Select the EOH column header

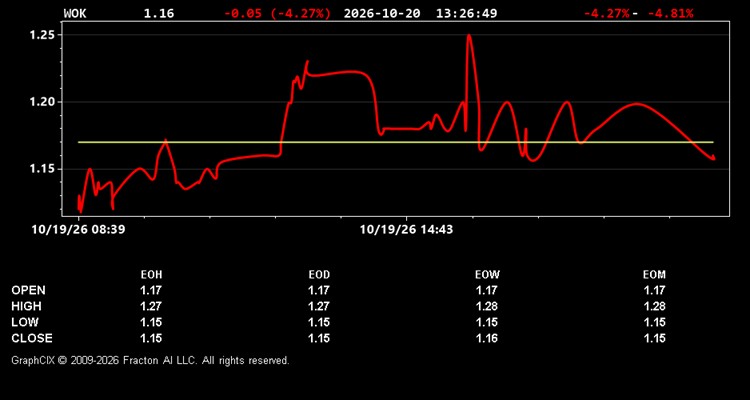point(151,275)
